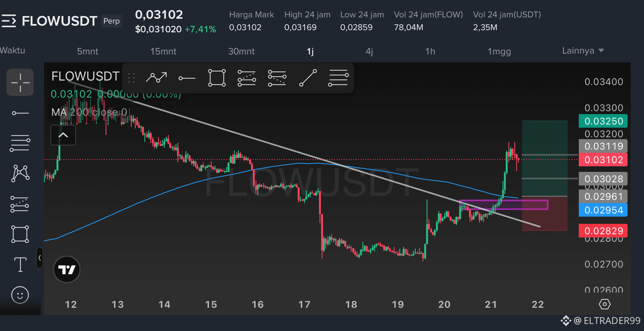The image size is (644, 331).
Task: Grab the floating toolbar drag handle
Action: point(131,78)
